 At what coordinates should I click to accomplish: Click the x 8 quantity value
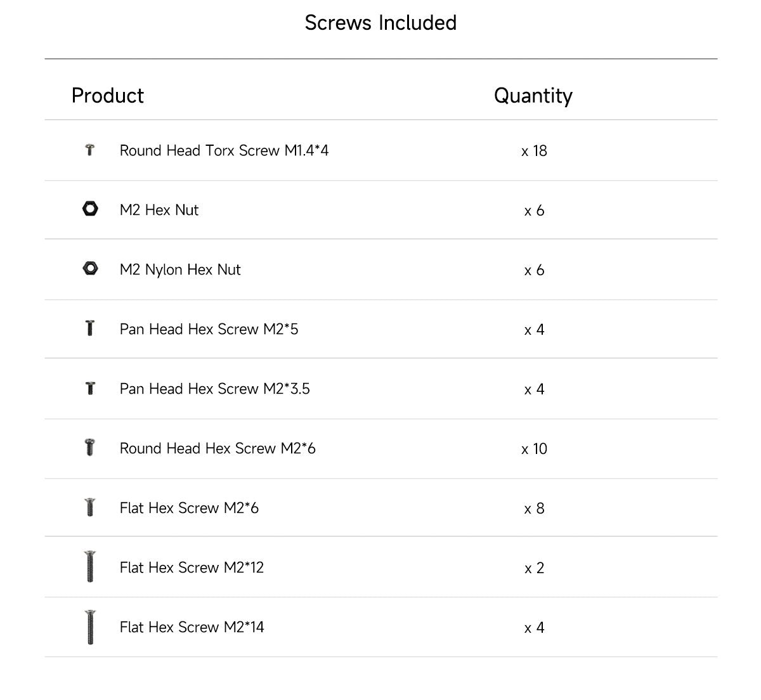[534, 509]
